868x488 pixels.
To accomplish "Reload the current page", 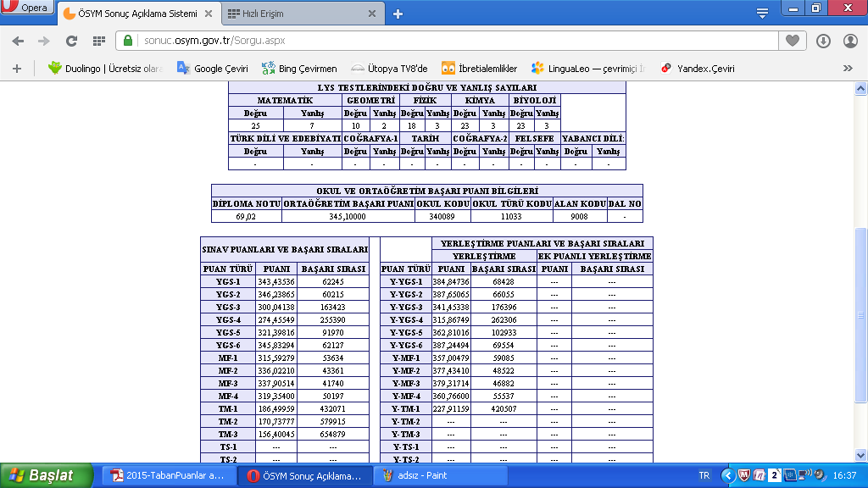I will click(x=71, y=41).
